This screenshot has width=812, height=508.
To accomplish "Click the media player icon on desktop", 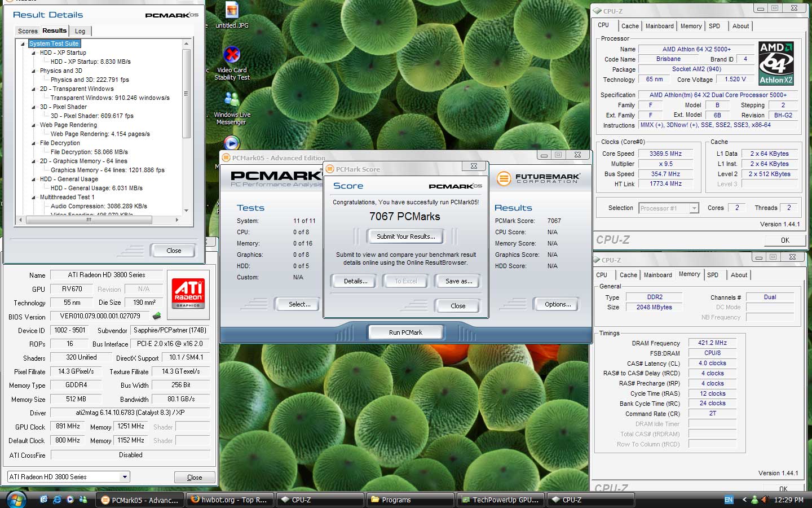I will pyautogui.click(x=232, y=143).
